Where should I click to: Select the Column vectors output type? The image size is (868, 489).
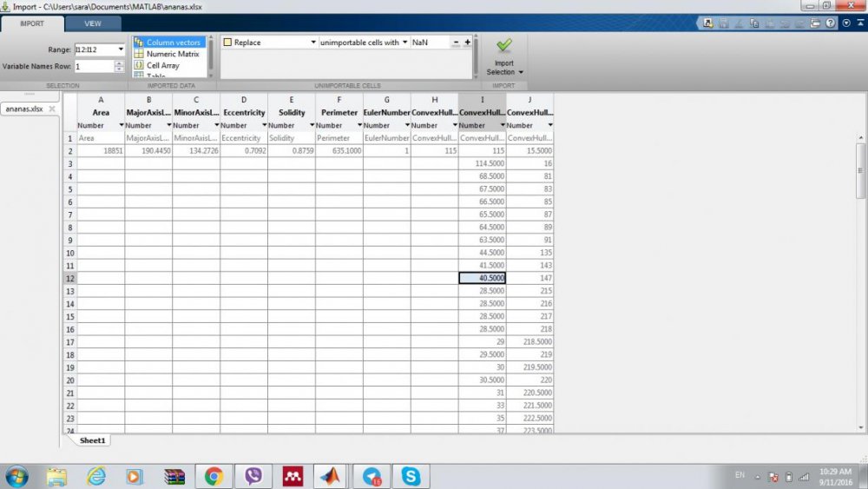(173, 42)
